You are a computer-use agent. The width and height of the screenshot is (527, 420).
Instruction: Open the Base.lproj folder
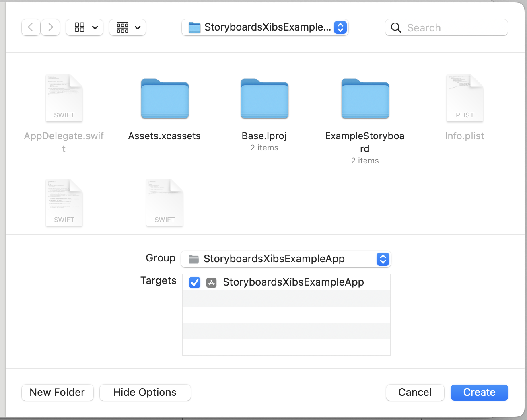tap(264, 99)
